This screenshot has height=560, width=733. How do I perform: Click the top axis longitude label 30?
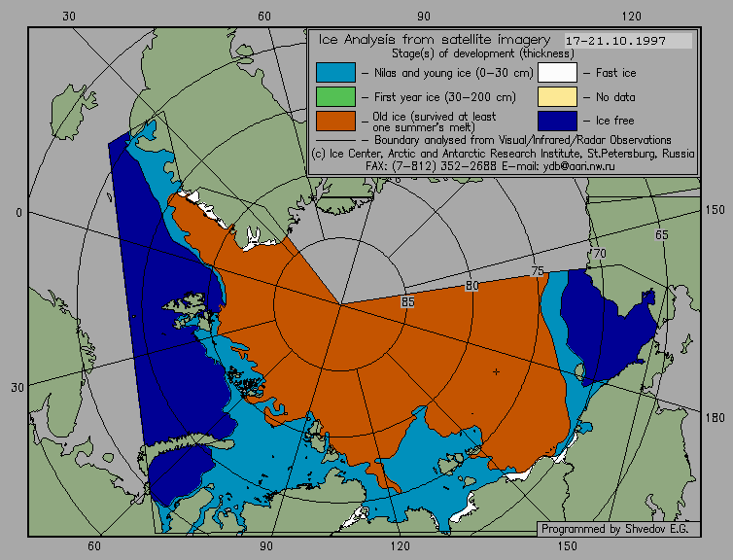pyautogui.click(x=69, y=17)
